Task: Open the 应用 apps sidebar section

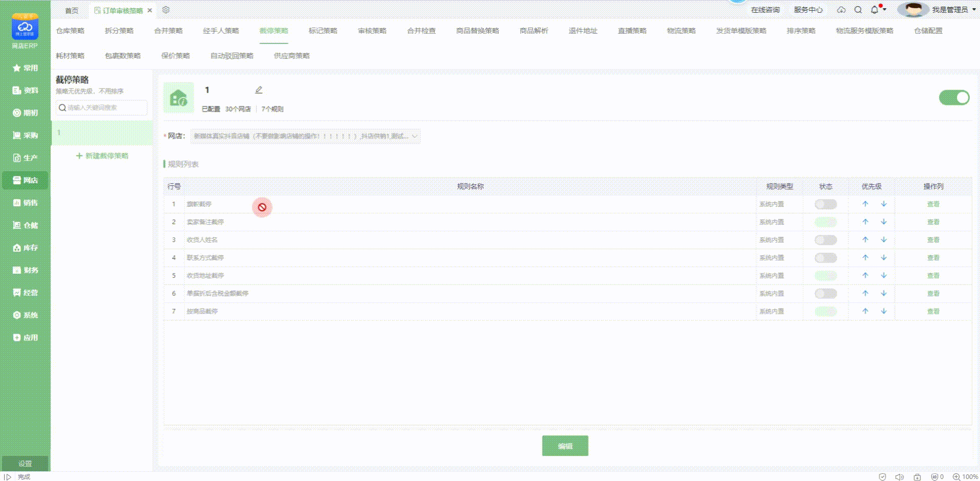Action: tap(25, 338)
